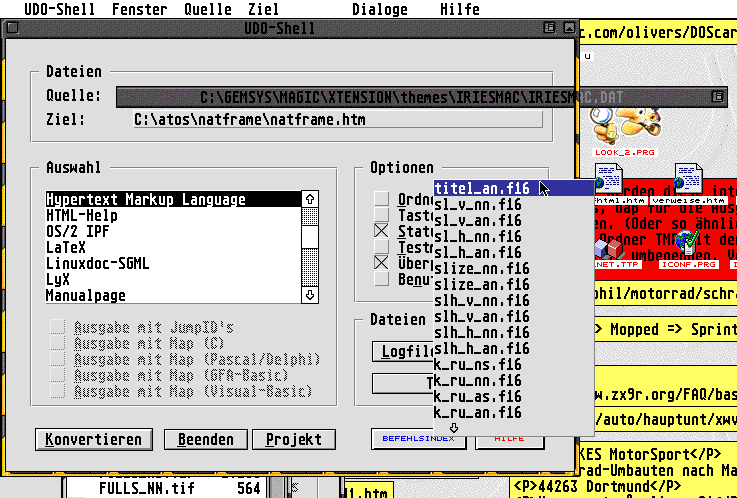Select sl_v_nn.f16 from the popup list
Image resolution: width=737 pixels, height=498 pixels.
478,204
